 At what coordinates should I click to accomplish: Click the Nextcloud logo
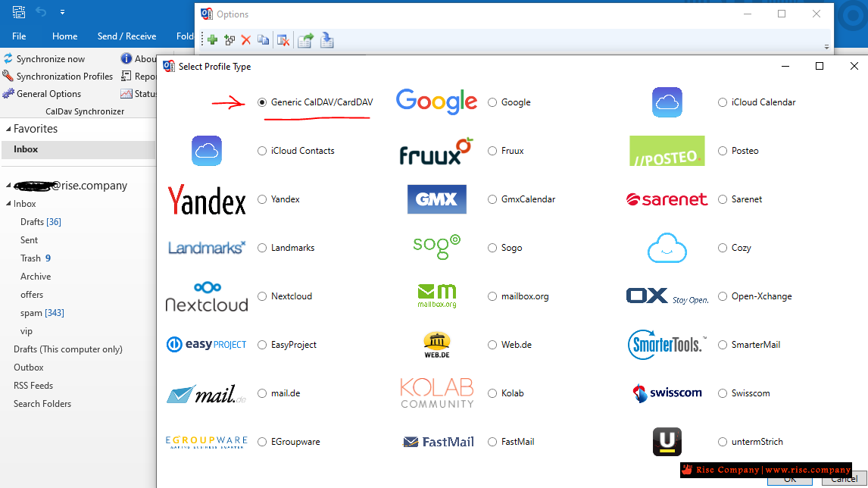pos(207,296)
